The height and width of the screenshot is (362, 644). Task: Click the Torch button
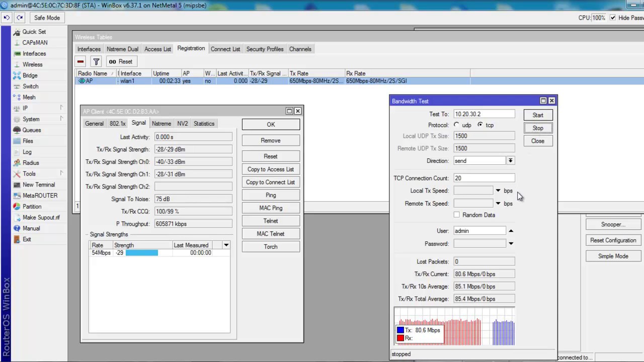(x=271, y=247)
